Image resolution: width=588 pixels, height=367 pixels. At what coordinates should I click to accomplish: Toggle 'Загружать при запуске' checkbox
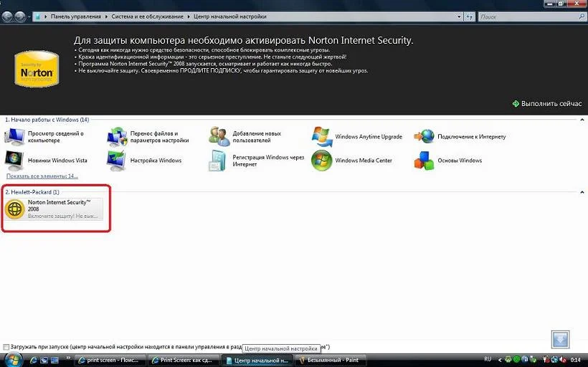[6, 347]
